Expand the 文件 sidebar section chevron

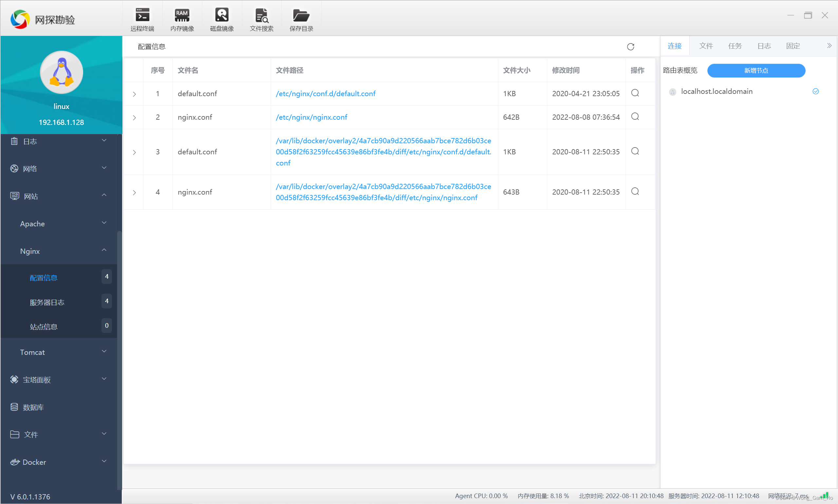(x=104, y=434)
